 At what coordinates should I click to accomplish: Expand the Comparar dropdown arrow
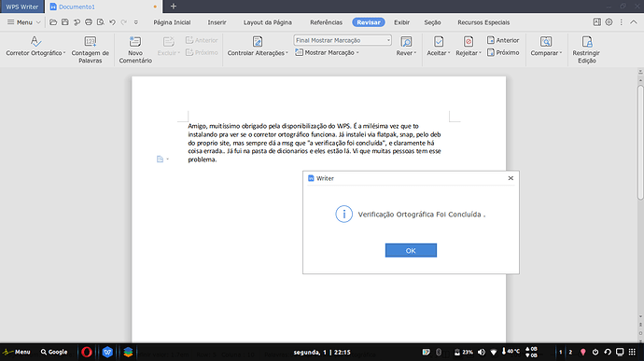(x=561, y=53)
